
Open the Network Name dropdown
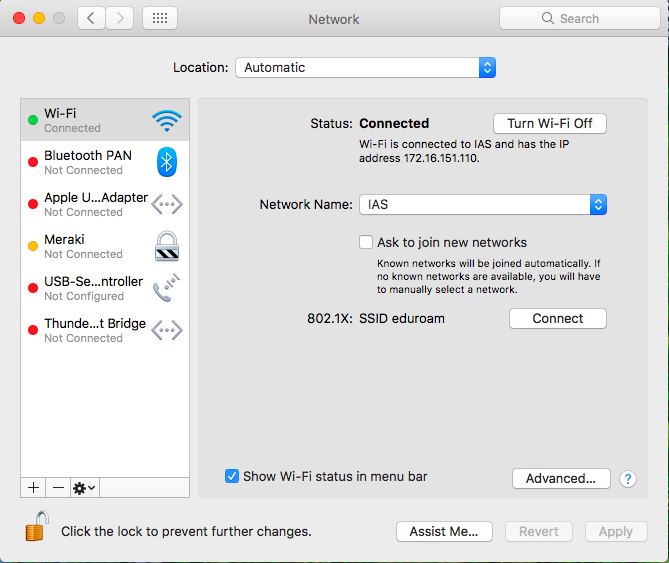[482, 204]
